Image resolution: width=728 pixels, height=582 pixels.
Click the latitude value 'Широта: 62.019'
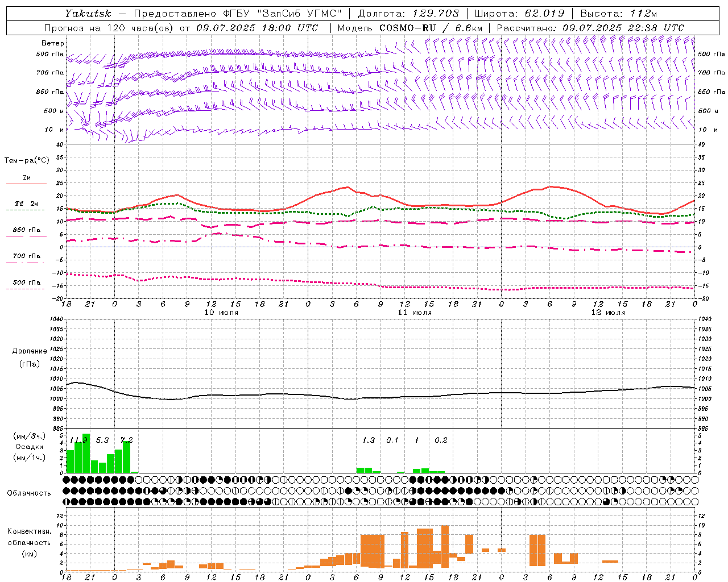[x=520, y=14]
